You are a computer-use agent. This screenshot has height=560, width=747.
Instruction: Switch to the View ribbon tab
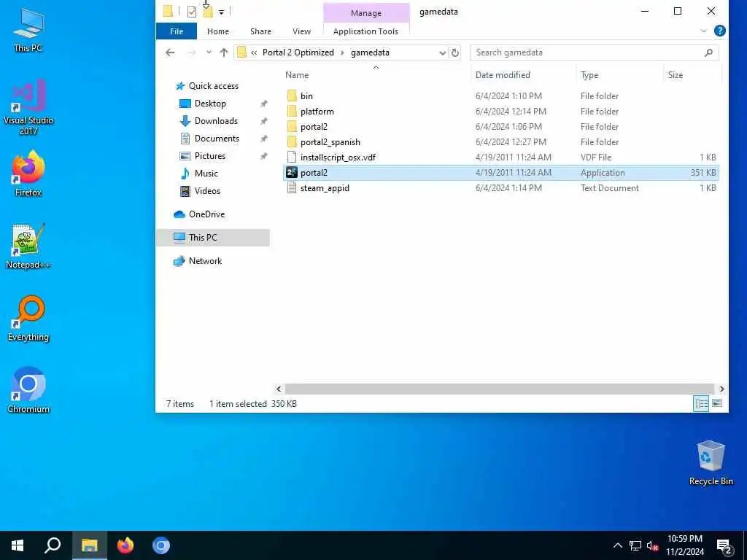point(301,31)
